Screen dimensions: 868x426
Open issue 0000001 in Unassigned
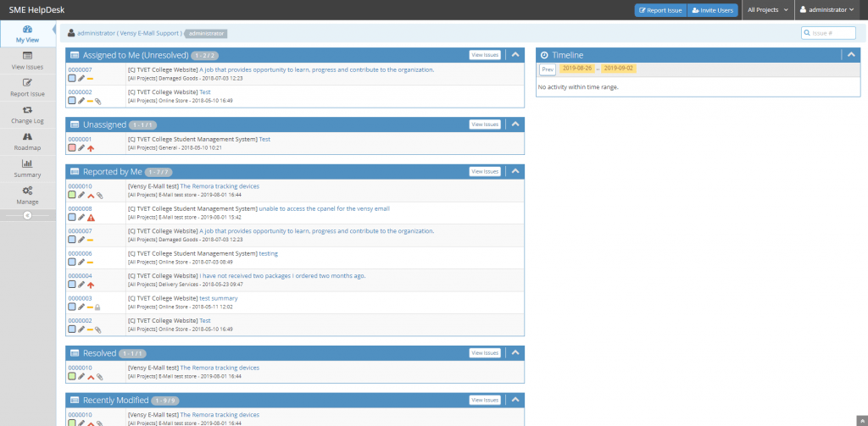coord(80,140)
